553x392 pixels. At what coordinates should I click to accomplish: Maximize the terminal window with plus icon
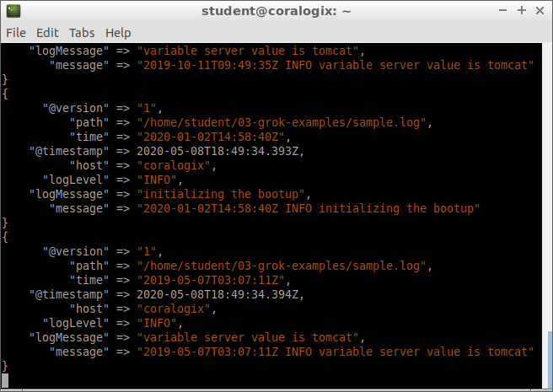[x=522, y=11]
